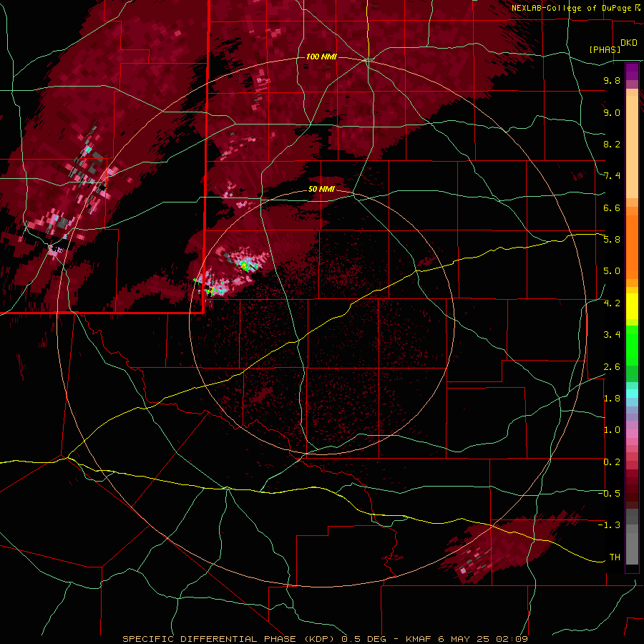Click the yellow segment of the color bar
The image size is (644, 644).
coord(632,306)
